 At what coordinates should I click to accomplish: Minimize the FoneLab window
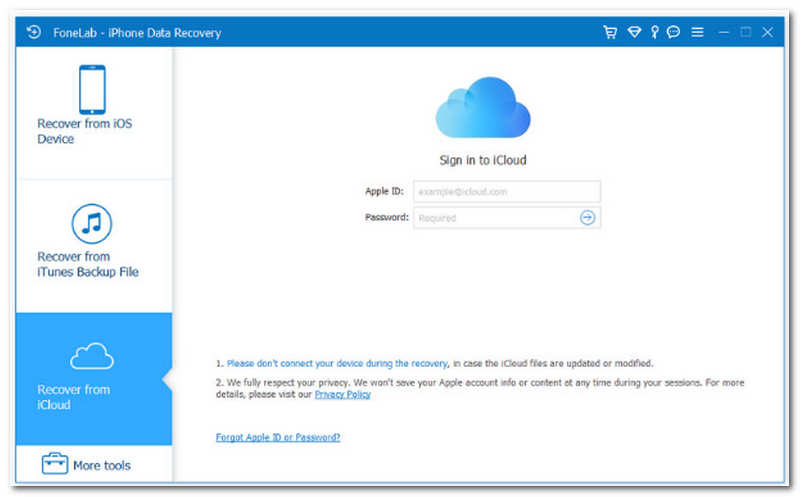click(x=724, y=32)
